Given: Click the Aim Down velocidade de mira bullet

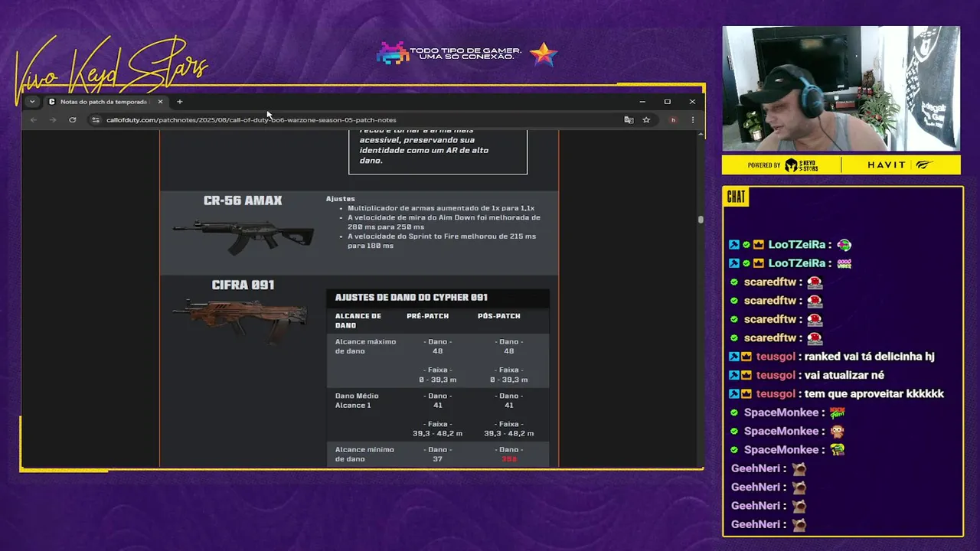Looking at the screenshot, I should click(444, 222).
